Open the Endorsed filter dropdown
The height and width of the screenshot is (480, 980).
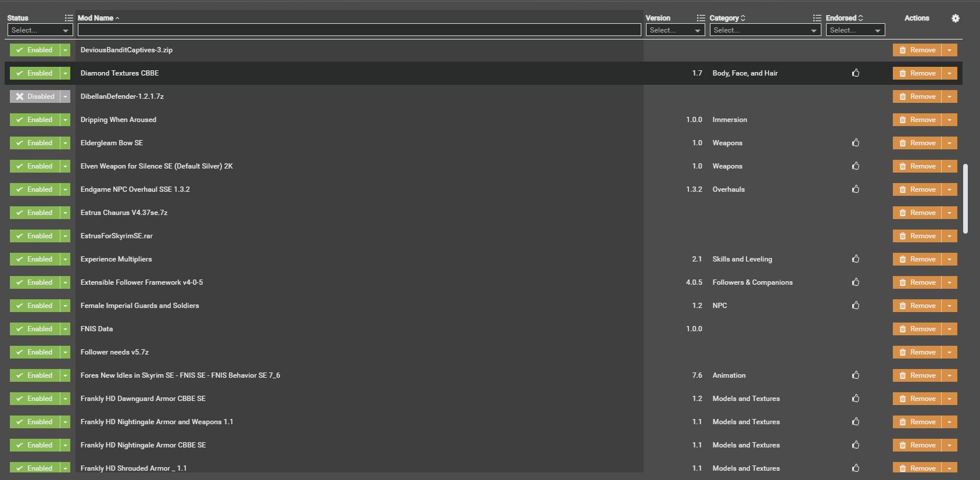click(855, 30)
